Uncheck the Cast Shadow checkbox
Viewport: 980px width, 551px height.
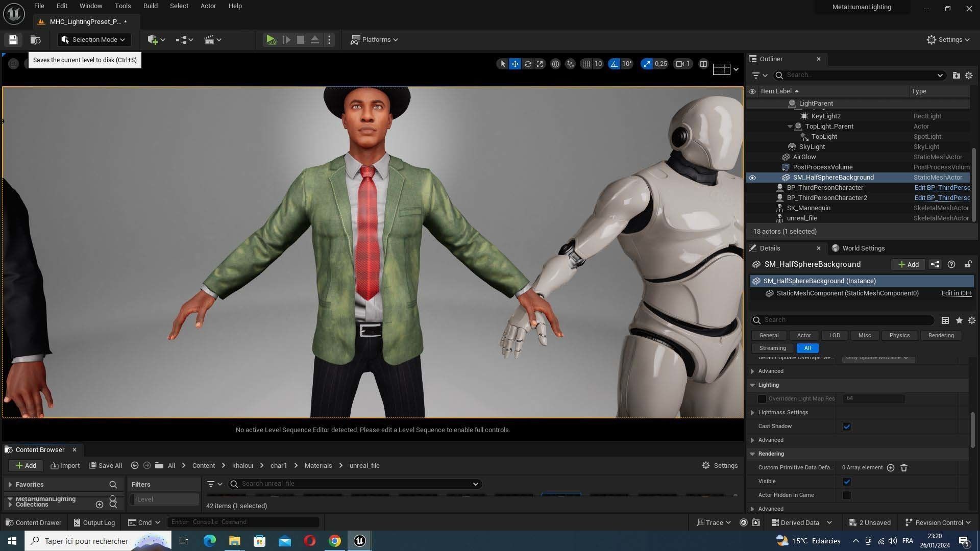[x=847, y=427]
